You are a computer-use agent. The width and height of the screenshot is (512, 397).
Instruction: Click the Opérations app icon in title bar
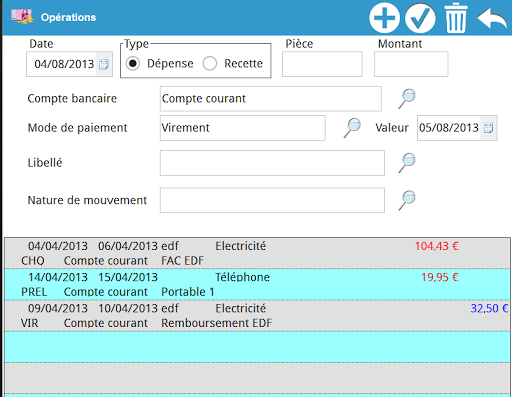coord(22,16)
